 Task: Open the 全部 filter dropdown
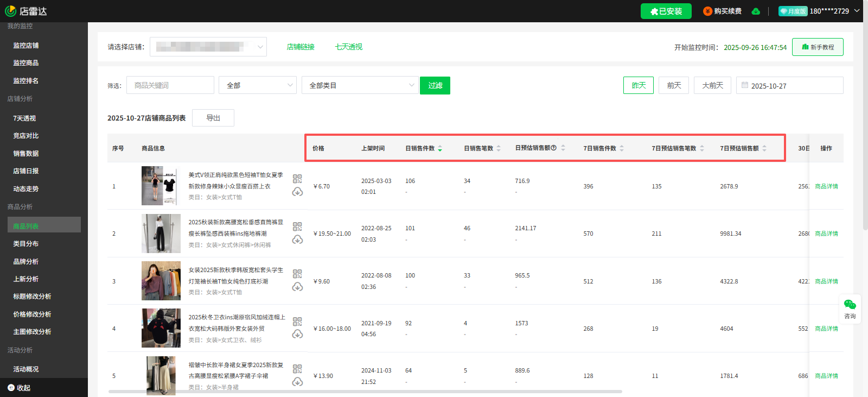click(258, 85)
